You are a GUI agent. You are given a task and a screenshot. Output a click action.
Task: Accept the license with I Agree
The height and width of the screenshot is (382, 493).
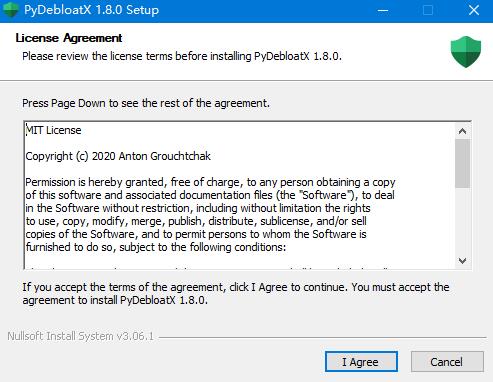(x=361, y=362)
